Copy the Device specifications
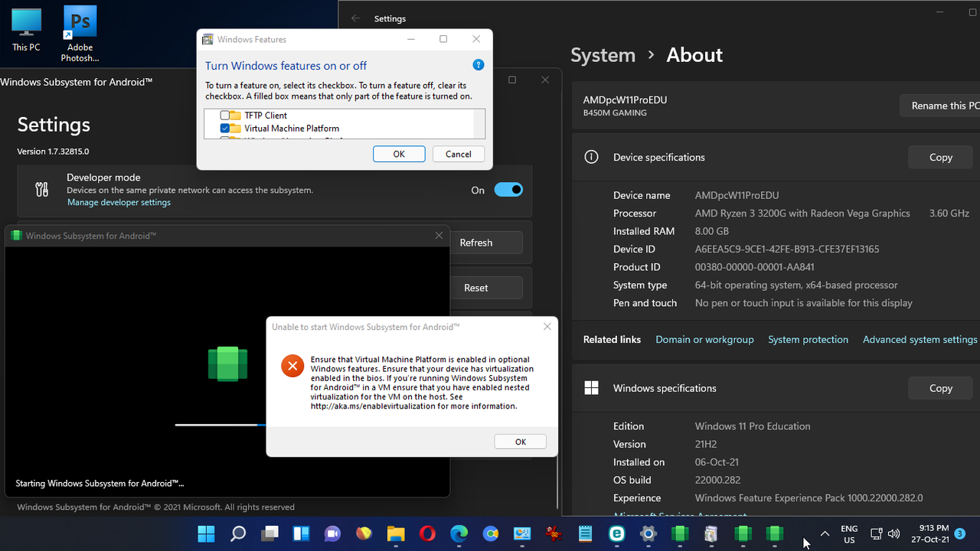980x551 pixels. click(940, 157)
